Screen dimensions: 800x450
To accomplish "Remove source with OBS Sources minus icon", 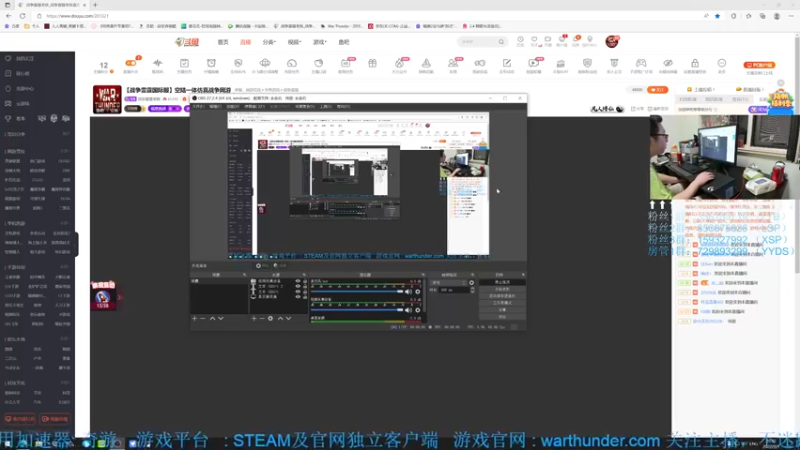I will [262, 318].
